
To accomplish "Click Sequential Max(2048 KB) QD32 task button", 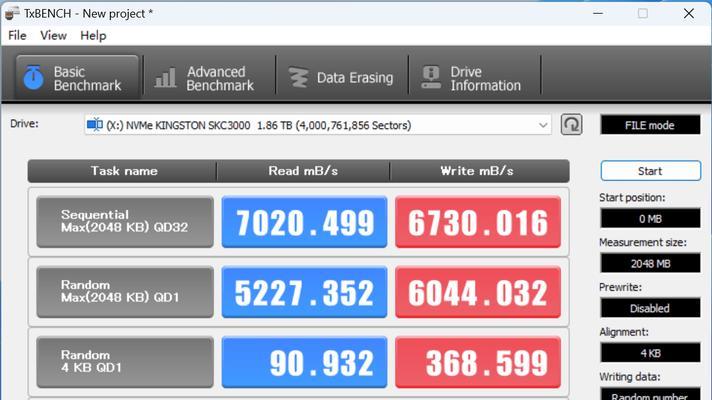I will pos(125,222).
